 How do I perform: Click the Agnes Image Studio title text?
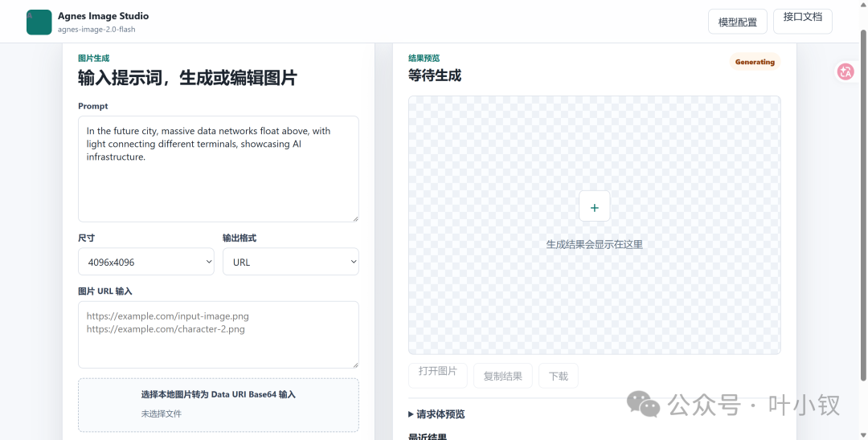coord(103,16)
